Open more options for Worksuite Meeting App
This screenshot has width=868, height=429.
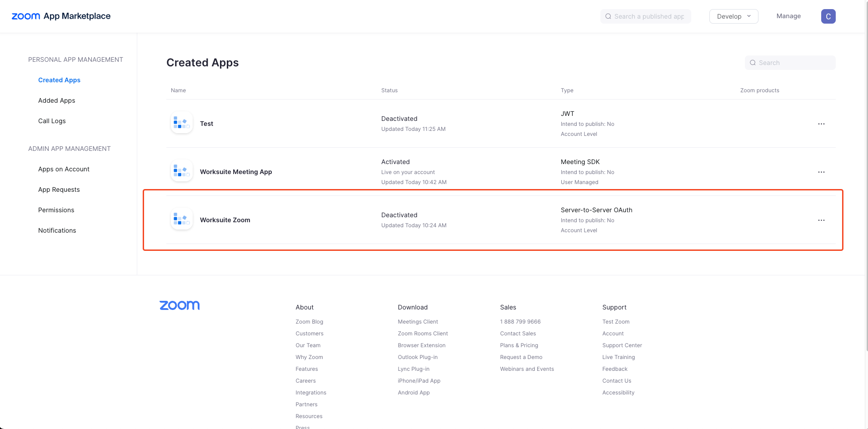click(x=821, y=172)
